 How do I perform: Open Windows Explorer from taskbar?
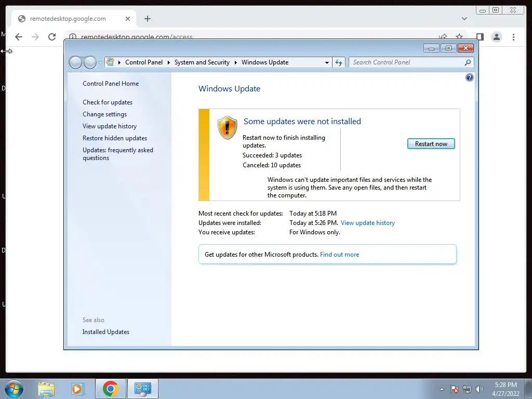coord(46,389)
